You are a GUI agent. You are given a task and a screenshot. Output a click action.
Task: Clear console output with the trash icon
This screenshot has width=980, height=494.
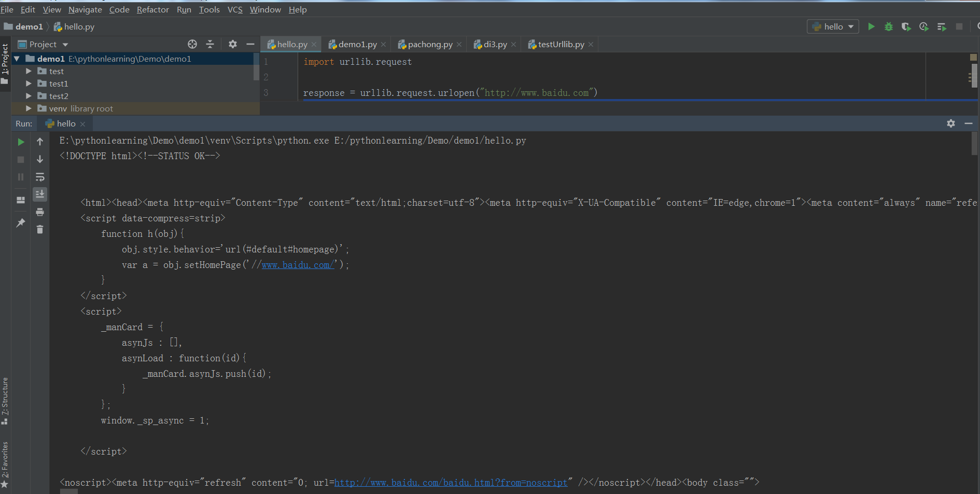[40, 229]
